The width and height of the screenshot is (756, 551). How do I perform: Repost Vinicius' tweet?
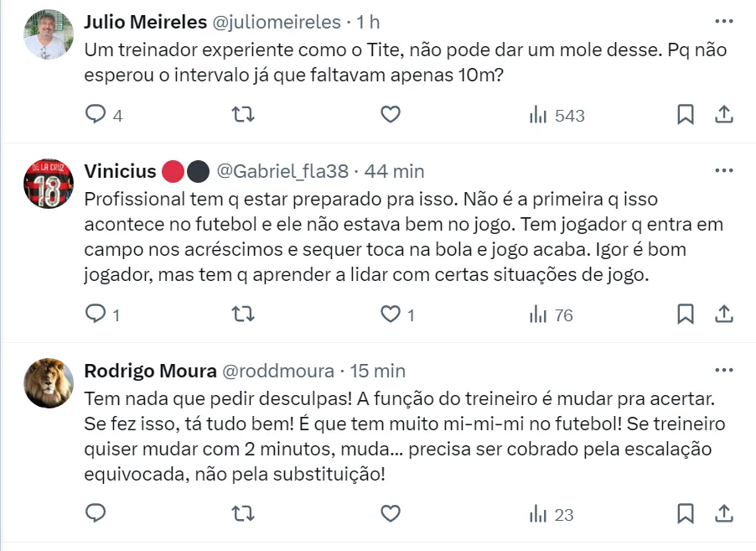pyautogui.click(x=242, y=314)
